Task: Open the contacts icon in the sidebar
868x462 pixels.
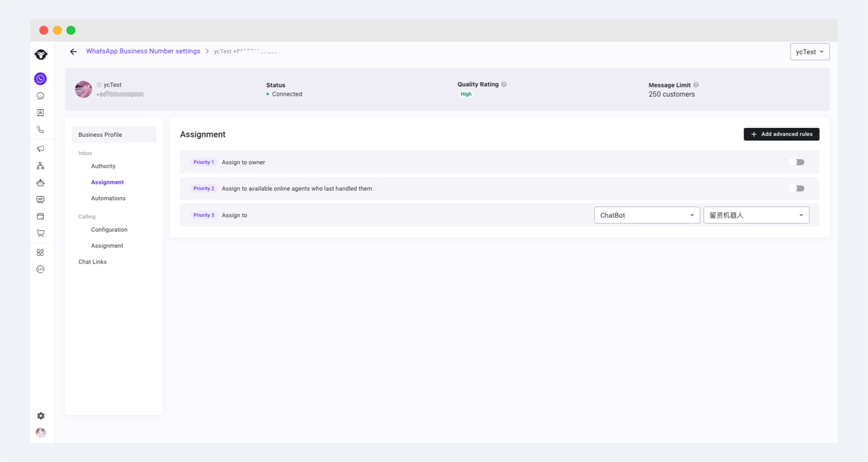Action: click(40, 113)
